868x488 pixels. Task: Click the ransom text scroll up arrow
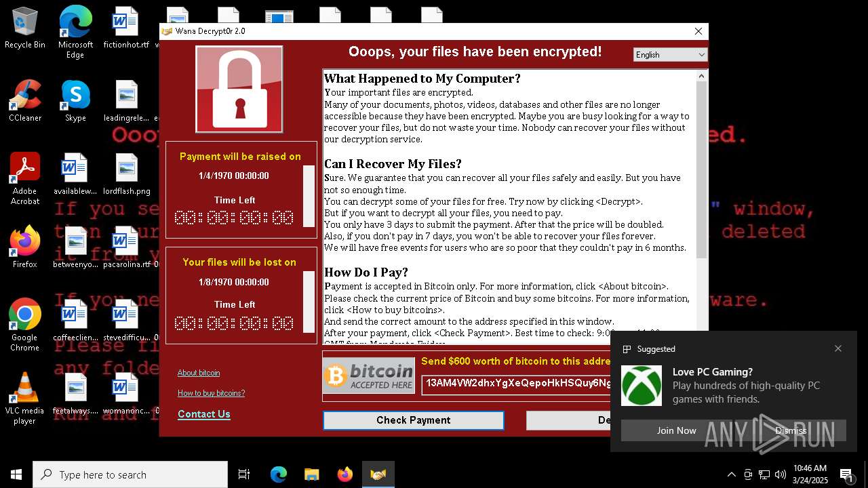[702, 76]
